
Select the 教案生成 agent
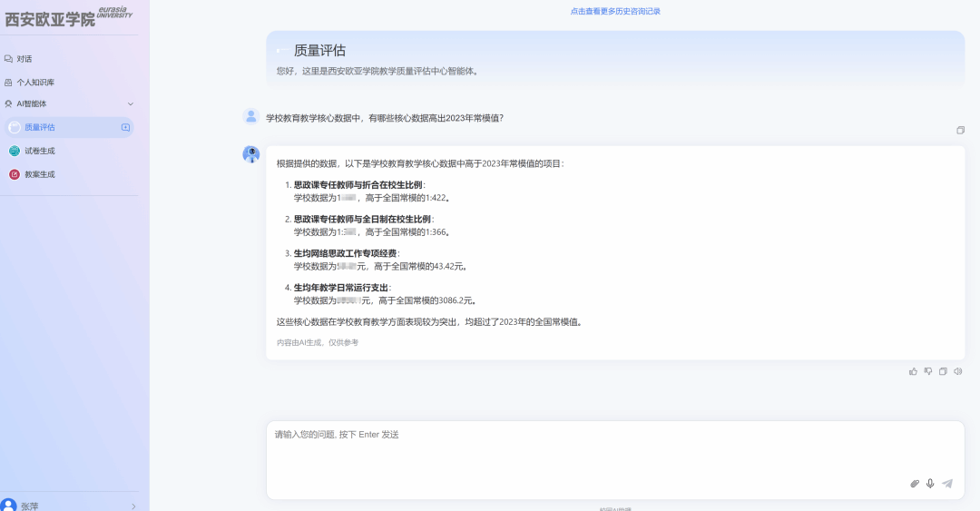[x=39, y=174]
